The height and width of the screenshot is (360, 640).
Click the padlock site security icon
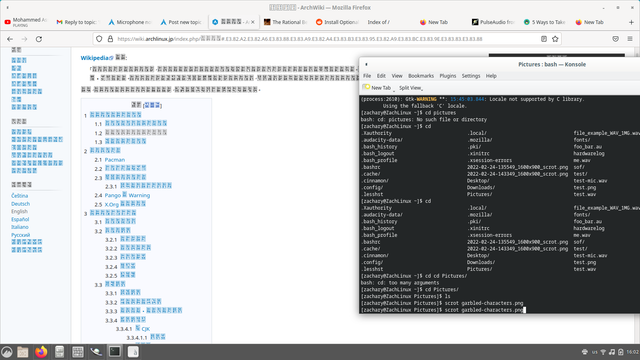(110, 39)
